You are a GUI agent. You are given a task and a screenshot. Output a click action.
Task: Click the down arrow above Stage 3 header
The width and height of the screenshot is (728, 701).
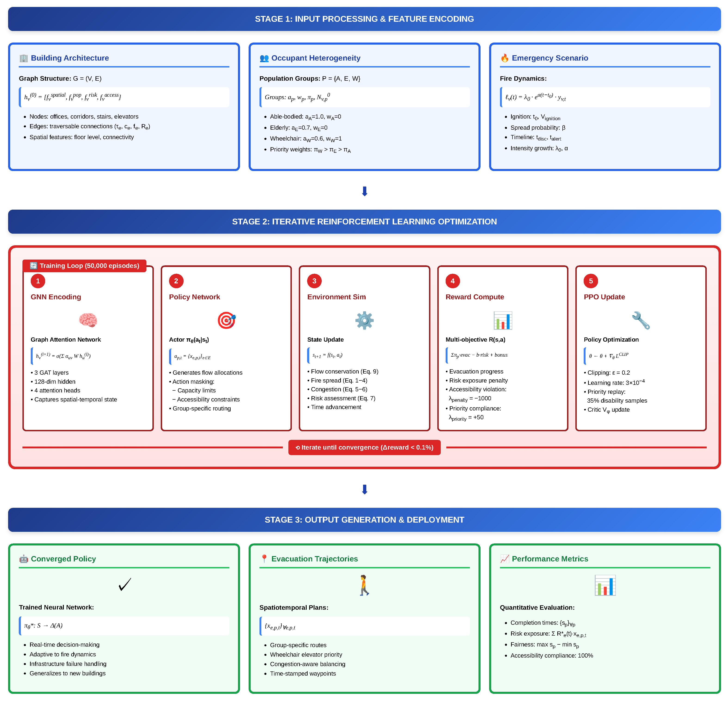364,489
